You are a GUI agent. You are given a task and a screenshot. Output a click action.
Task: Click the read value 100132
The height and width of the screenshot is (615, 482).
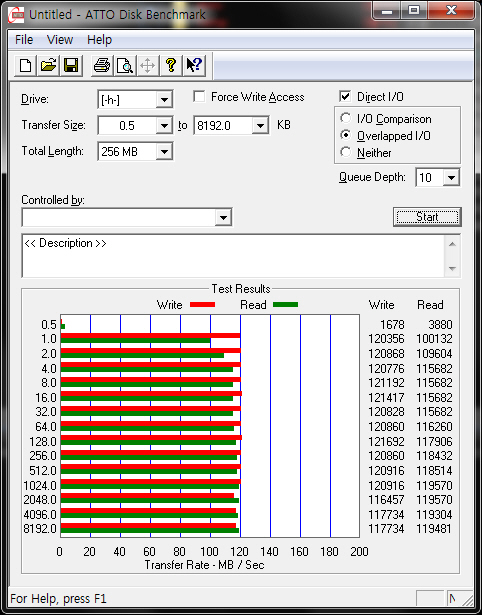(x=434, y=338)
